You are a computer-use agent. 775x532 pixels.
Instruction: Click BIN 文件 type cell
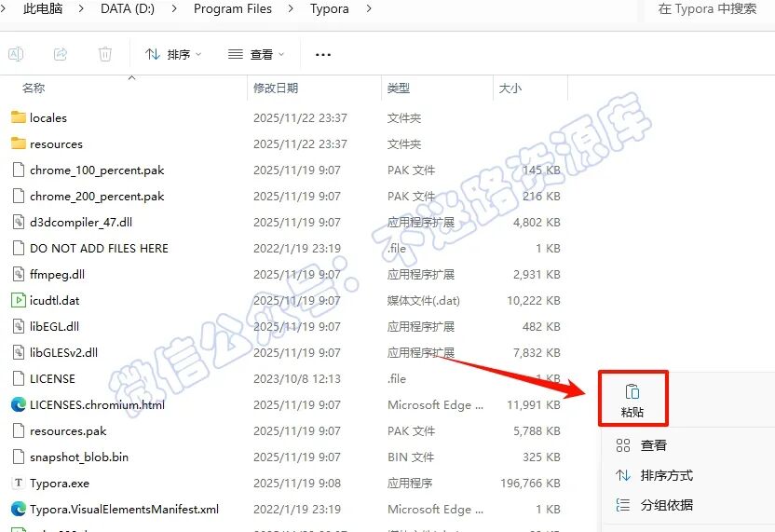point(411,457)
